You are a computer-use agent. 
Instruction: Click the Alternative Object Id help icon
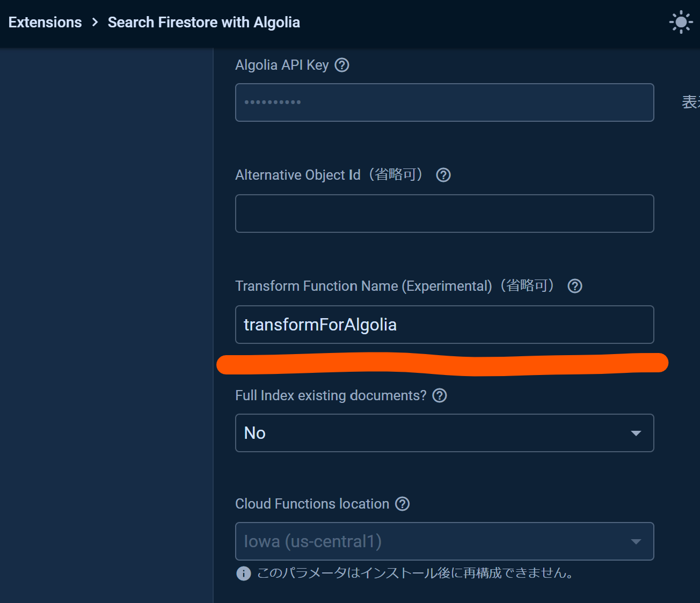point(443,175)
